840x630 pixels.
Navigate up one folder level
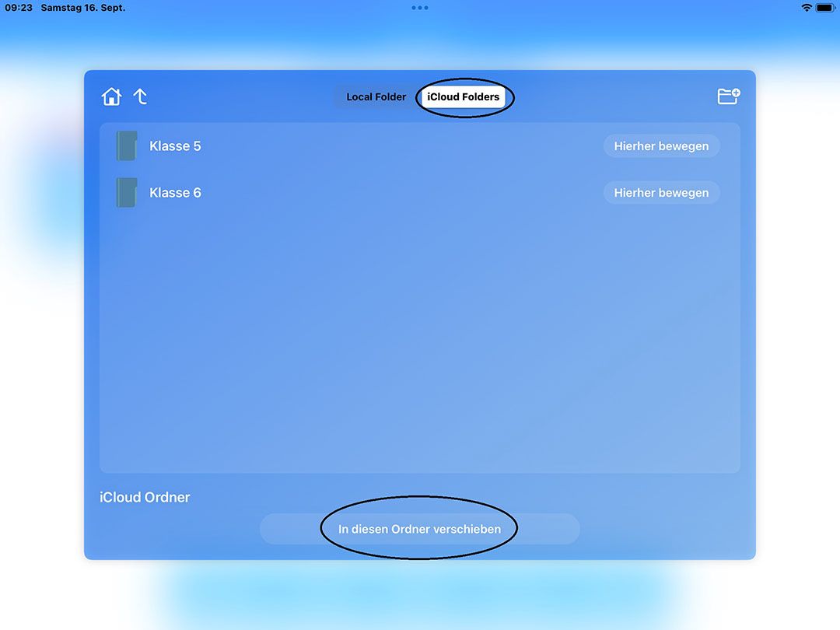pos(140,96)
